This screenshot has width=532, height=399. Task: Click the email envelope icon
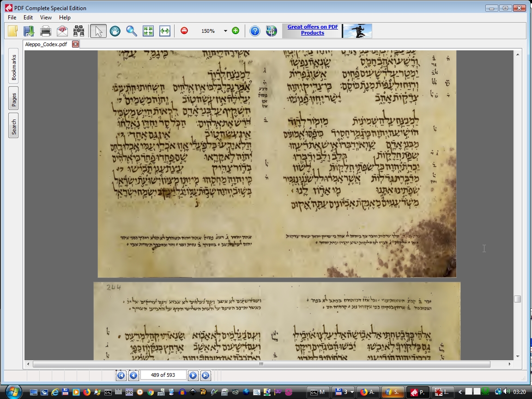click(x=62, y=31)
